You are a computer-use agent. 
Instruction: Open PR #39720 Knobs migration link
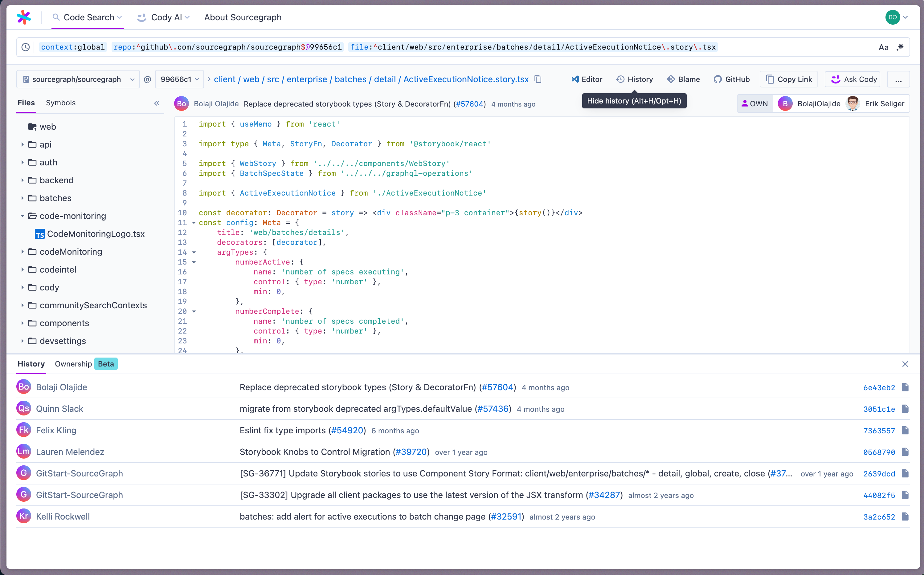coord(411,452)
